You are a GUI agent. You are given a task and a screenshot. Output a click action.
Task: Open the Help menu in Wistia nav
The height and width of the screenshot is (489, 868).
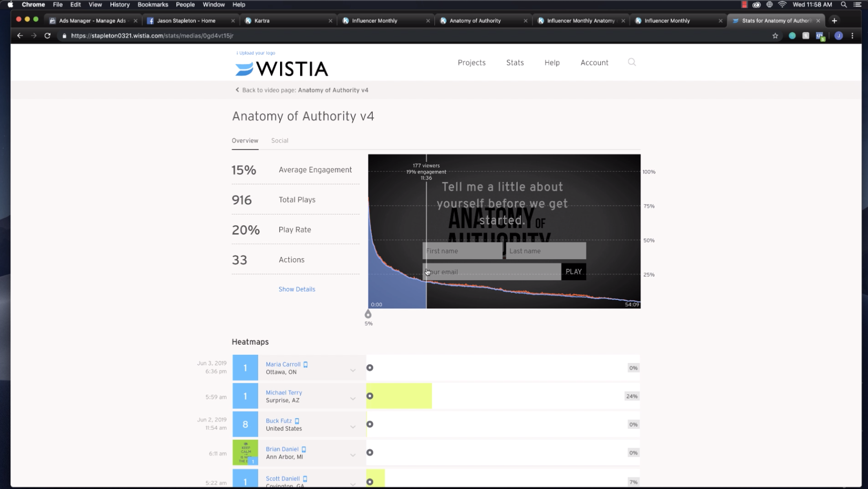(552, 63)
